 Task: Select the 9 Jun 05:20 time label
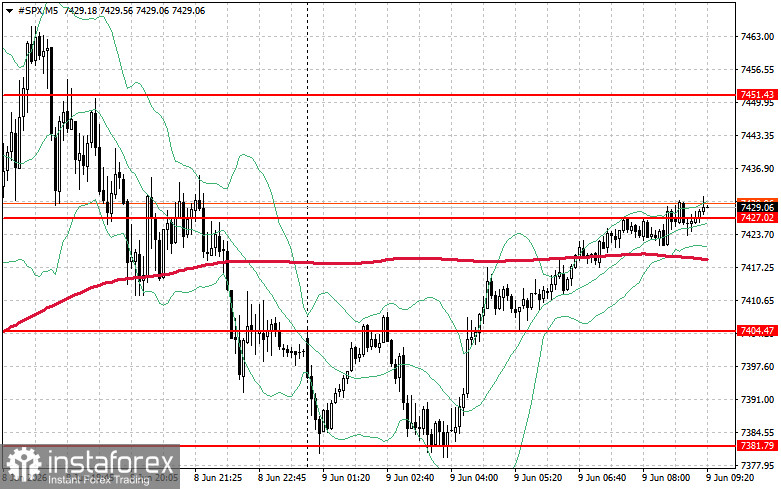tap(538, 478)
